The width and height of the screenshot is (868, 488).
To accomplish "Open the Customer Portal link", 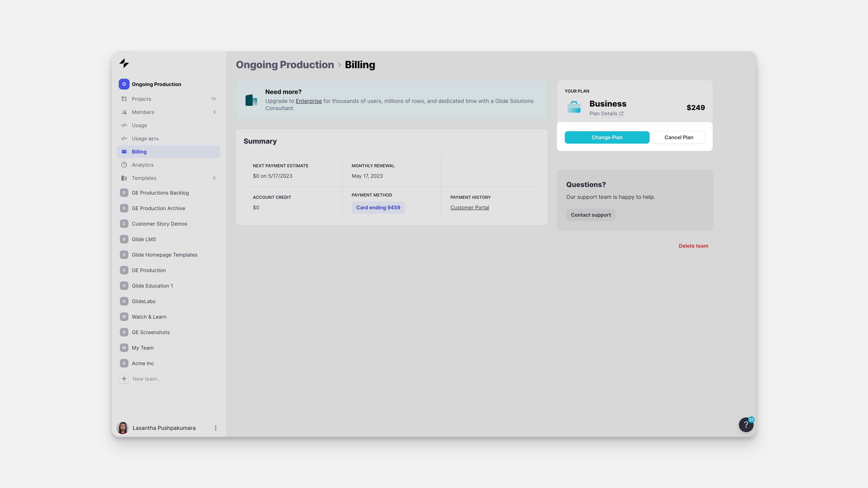I will [469, 208].
